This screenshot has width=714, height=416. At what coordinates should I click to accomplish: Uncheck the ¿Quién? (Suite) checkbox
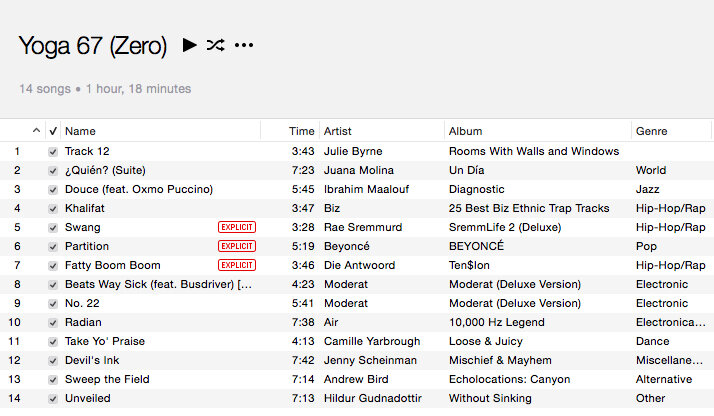point(53,171)
